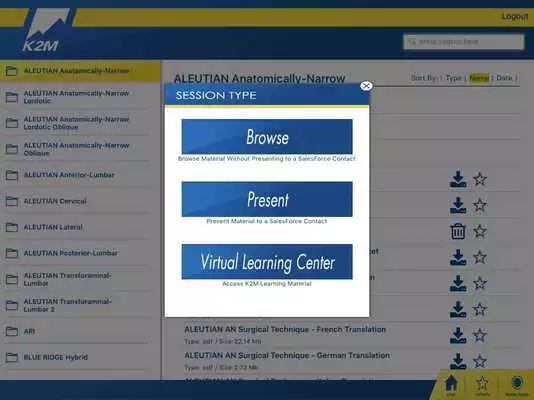Click the magnifier icon in search box
The height and width of the screenshot is (400, 534).
coord(412,42)
